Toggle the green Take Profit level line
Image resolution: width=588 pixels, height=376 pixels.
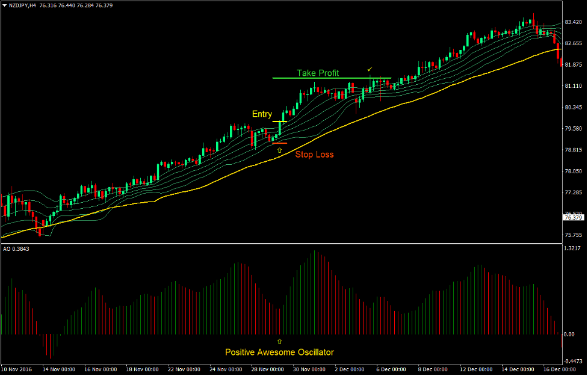[x=331, y=78]
